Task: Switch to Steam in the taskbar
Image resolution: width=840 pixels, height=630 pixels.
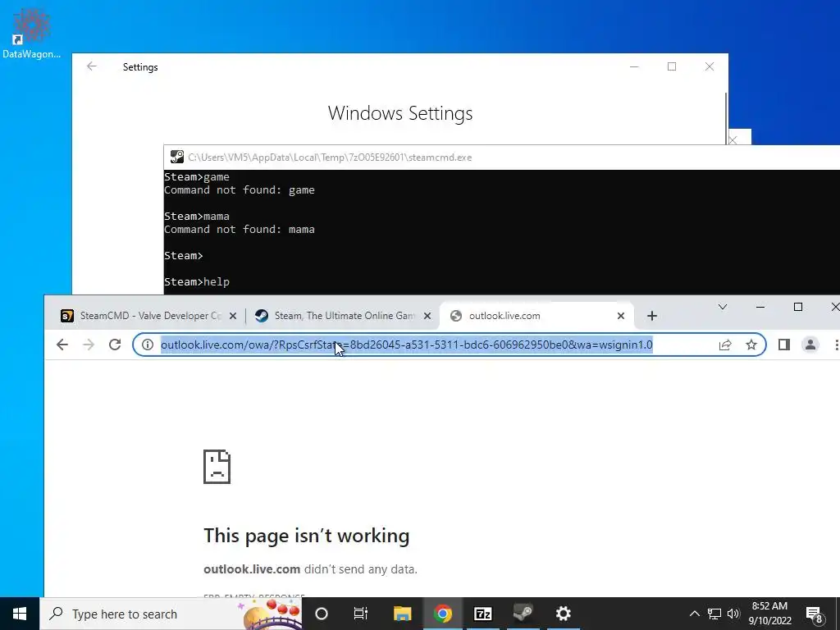Action: click(523, 614)
